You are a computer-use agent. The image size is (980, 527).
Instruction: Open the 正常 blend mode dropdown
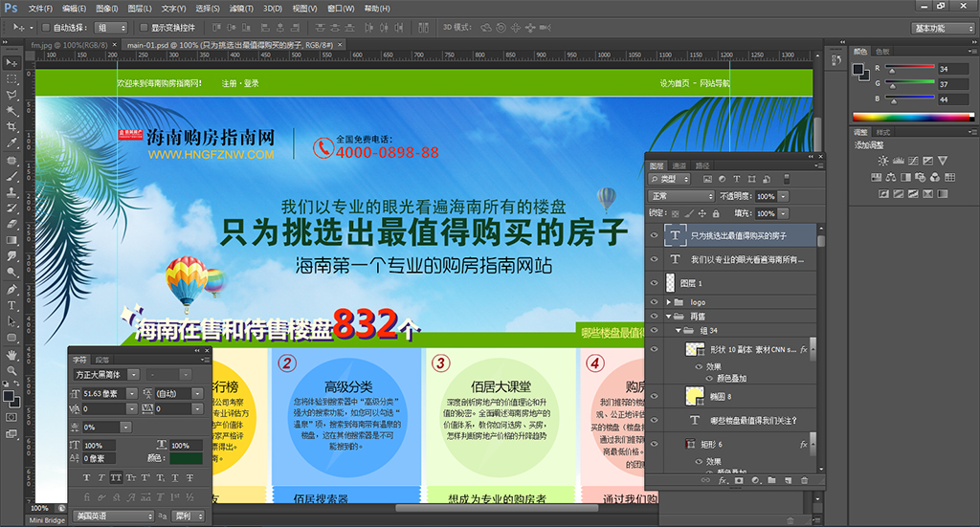[681, 196]
